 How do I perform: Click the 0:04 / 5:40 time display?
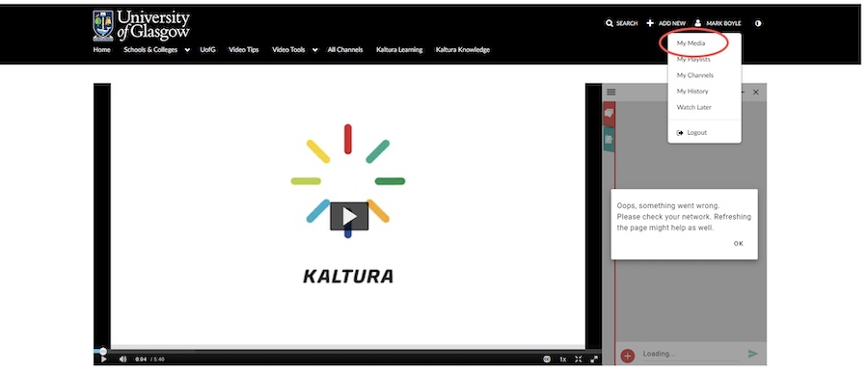149,360
